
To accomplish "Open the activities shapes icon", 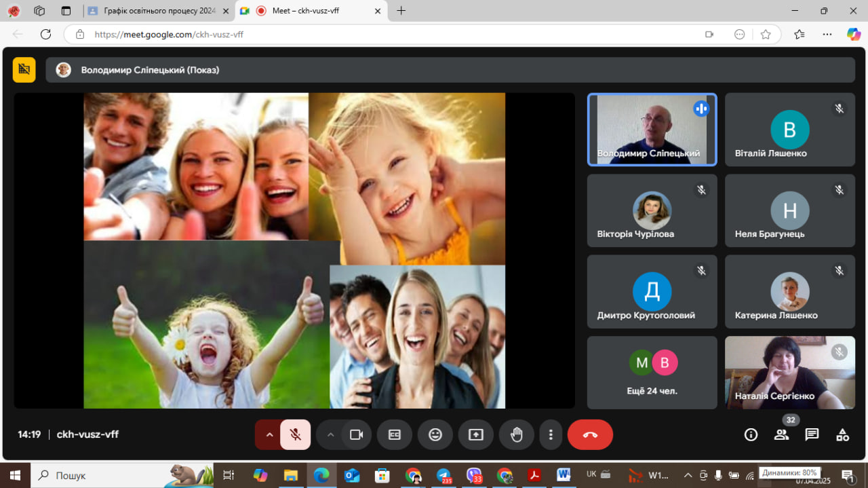I will click(842, 435).
